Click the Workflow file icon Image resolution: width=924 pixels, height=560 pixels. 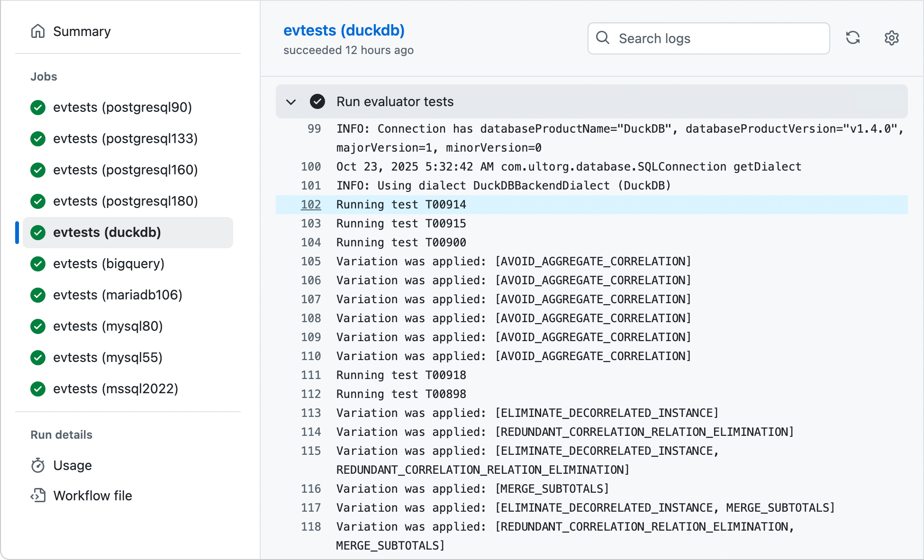coord(38,496)
